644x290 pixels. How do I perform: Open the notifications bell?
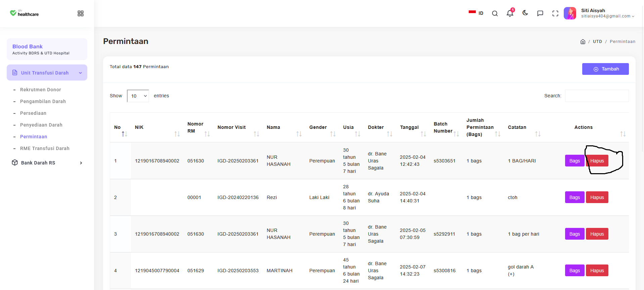point(510,13)
